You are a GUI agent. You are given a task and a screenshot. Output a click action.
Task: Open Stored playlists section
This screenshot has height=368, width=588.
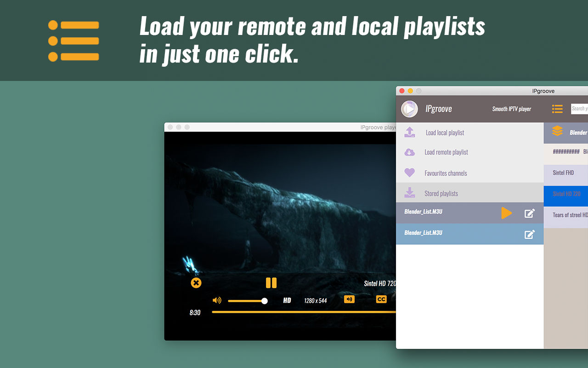coord(469,193)
